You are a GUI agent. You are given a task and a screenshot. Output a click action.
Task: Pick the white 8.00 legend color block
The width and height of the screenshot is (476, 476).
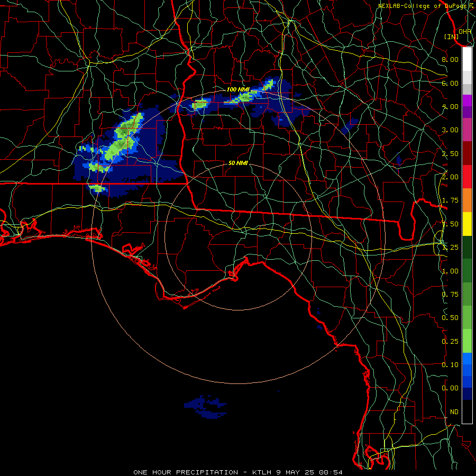click(467, 59)
